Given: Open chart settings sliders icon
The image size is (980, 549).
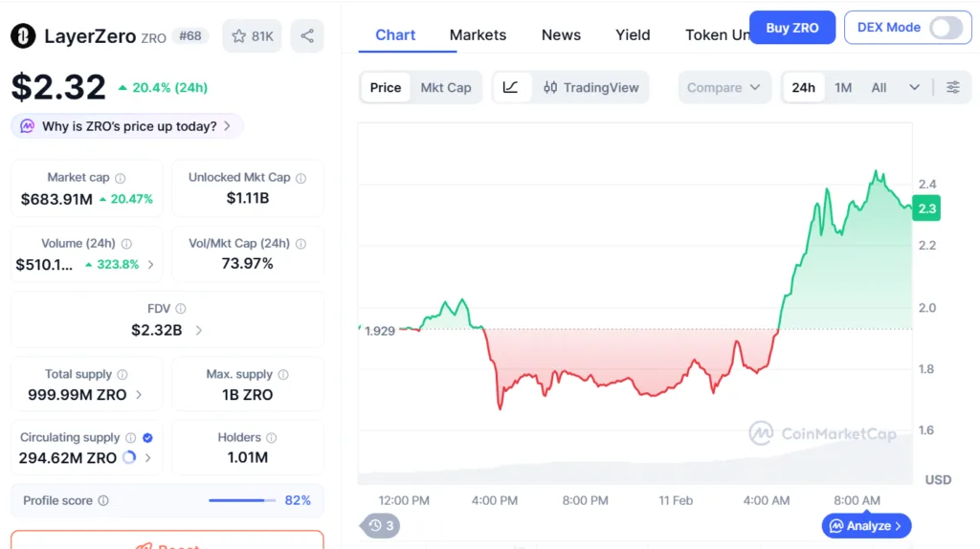Looking at the screenshot, I should tap(952, 87).
